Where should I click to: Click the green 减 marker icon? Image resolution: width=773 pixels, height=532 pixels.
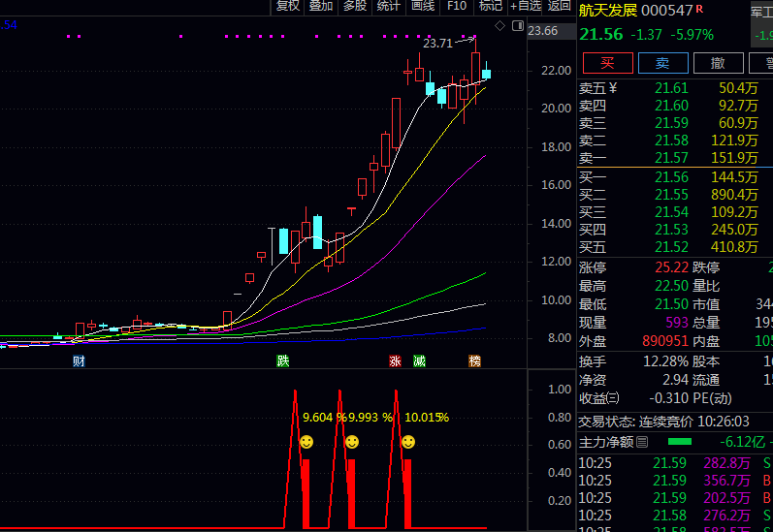[x=419, y=361]
